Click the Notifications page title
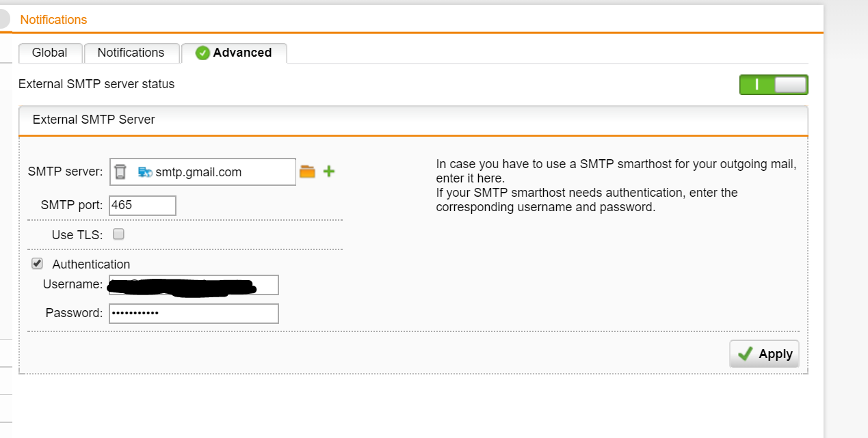The height and width of the screenshot is (438, 868). click(53, 20)
